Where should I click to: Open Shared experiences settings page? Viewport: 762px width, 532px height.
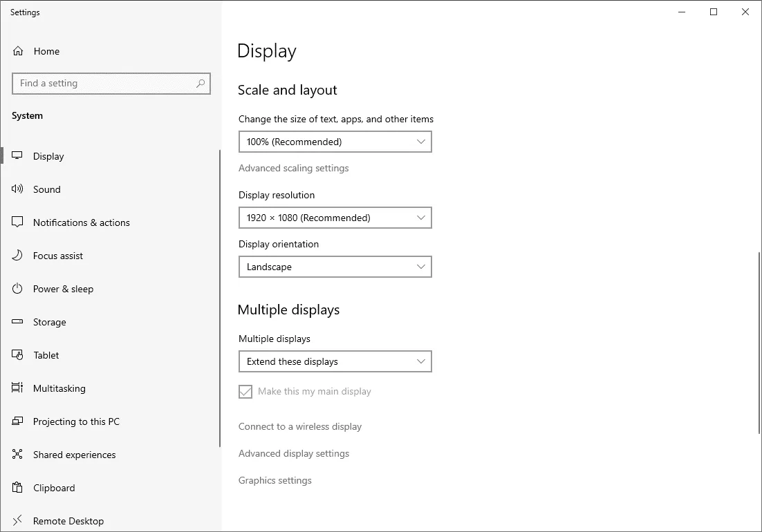74,455
